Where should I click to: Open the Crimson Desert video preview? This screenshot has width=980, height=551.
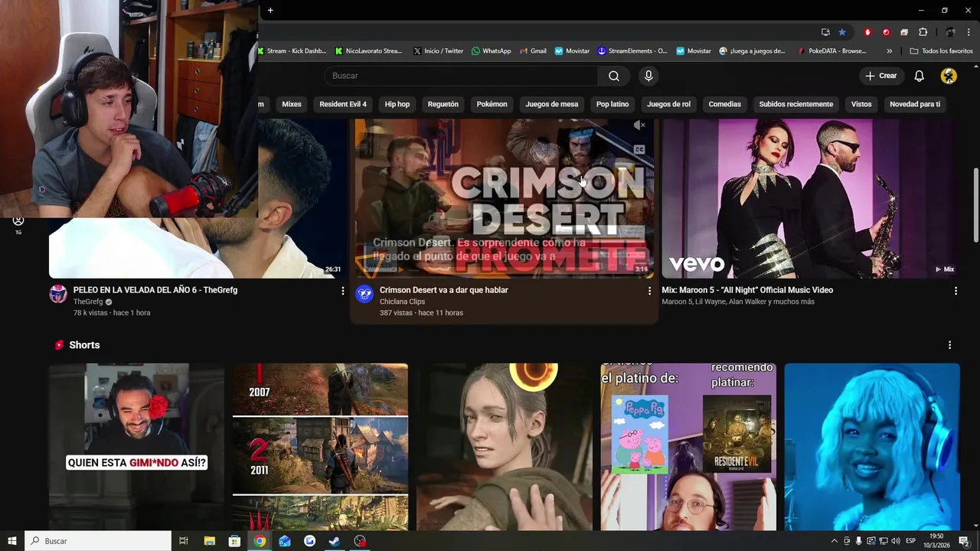505,198
